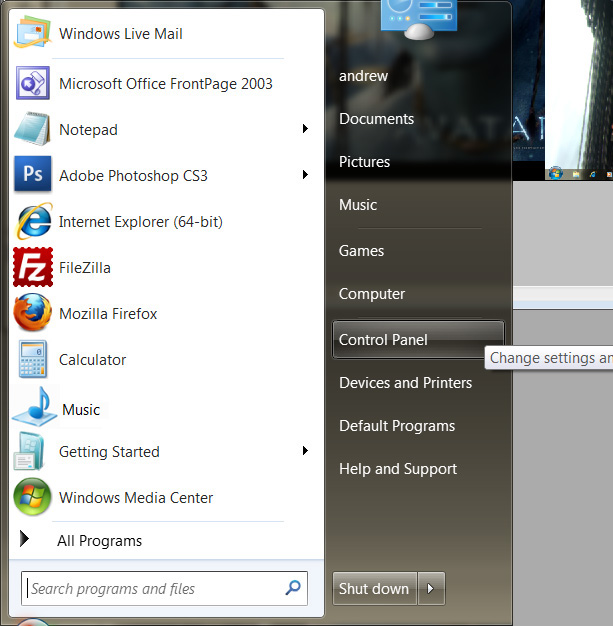Open Devices and Printers
Viewport: 613px width, 626px height.
pos(405,383)
